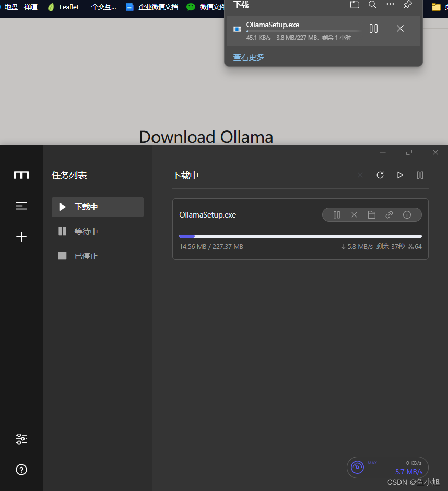Click the speedometer icon in speed widget

pos(357,467)
